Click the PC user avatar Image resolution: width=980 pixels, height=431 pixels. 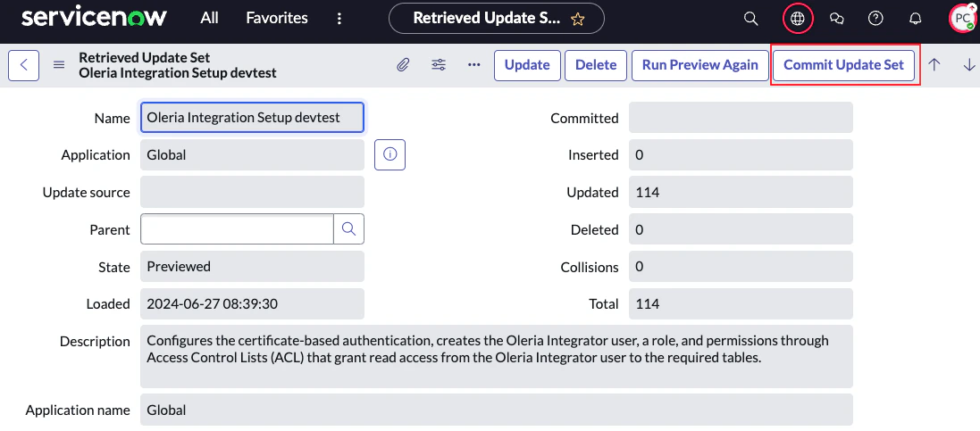click(x=962, y=19)
